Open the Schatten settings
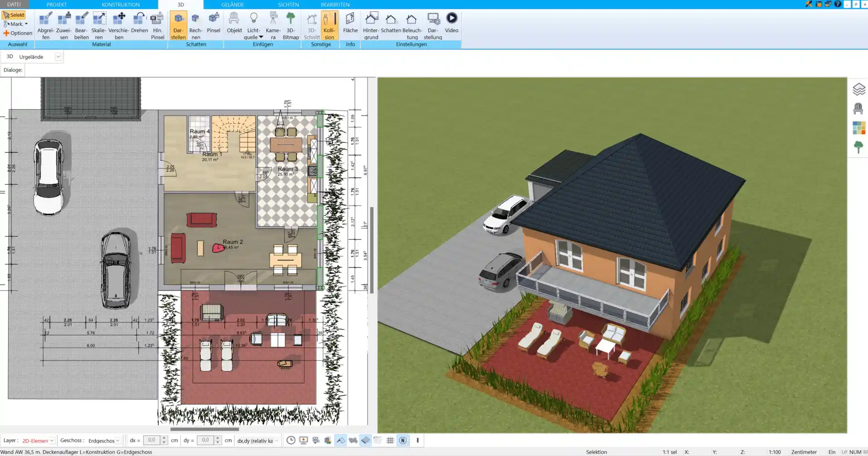Image resolution: width=868 pixels, height=456 pixels. [391, 23]
